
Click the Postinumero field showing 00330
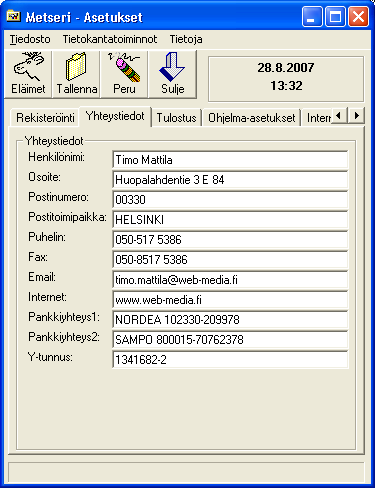230,200
